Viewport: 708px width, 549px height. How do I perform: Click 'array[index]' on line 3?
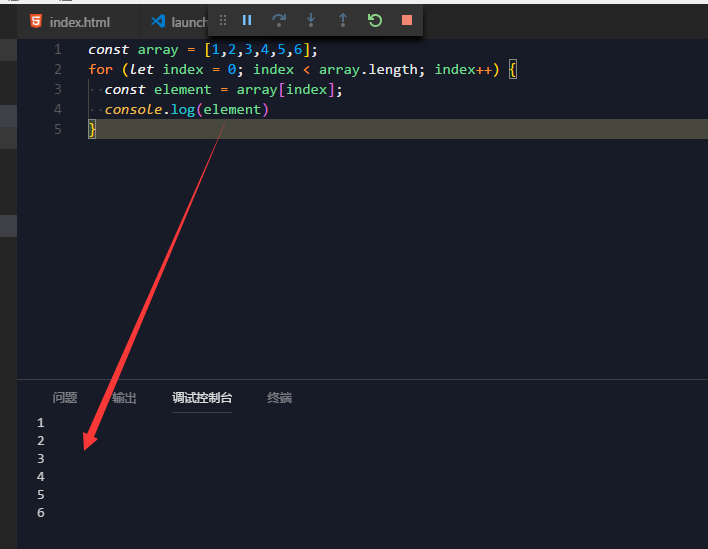285,90
